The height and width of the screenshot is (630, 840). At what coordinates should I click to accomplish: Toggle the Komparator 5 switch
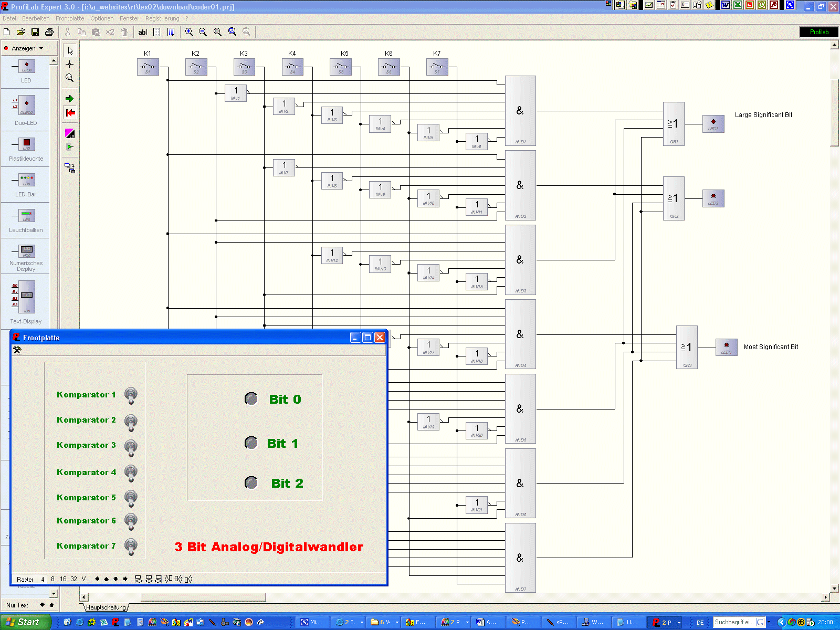click(x=131, y=498)
